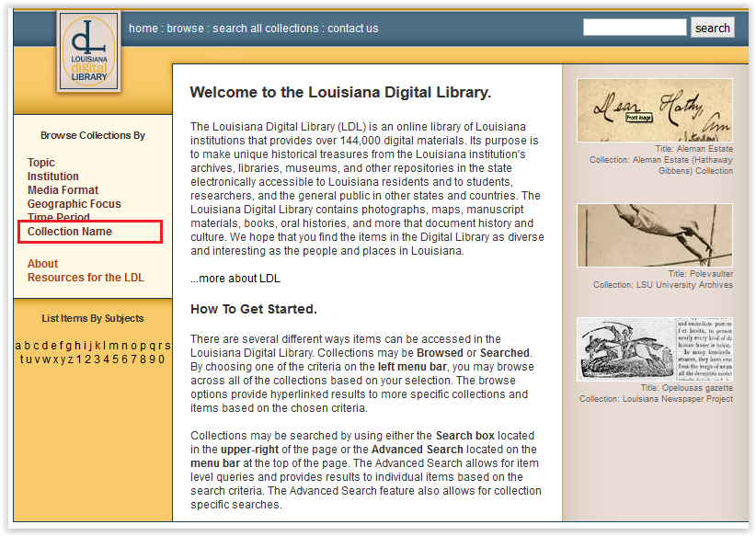Browse collections by Institution

coord(53,177)
